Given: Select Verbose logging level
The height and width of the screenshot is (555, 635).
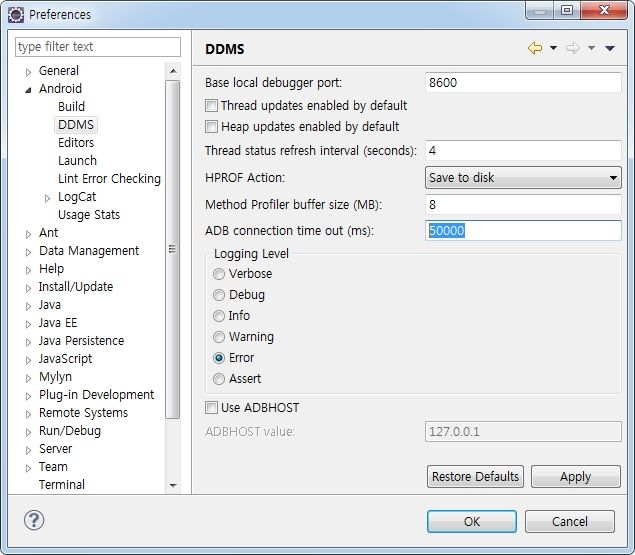Looking at the screenshot, I should [x=219, y=274].
